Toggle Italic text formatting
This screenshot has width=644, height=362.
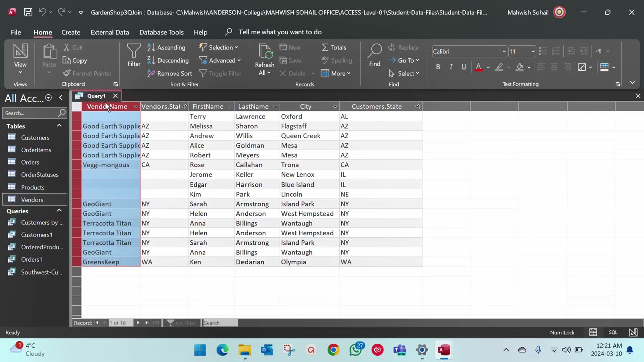point(451,67)
